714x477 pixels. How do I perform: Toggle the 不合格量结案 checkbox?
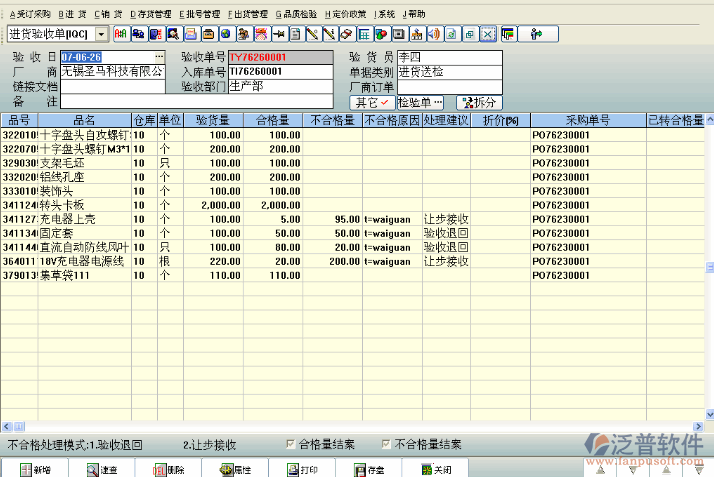point(386,444)
